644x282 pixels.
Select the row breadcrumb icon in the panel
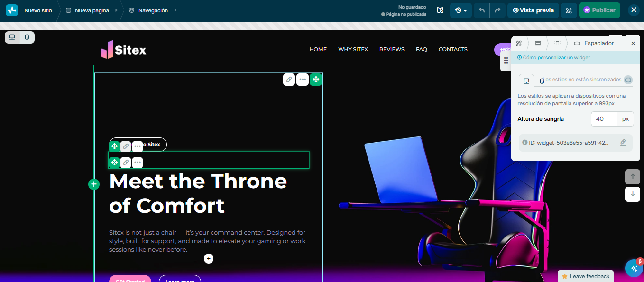[x=538, y=43]
